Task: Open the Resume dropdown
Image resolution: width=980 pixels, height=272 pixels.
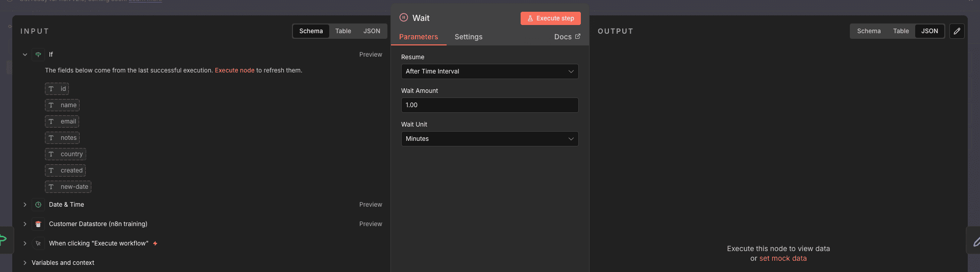Action: tap(490, 71)
